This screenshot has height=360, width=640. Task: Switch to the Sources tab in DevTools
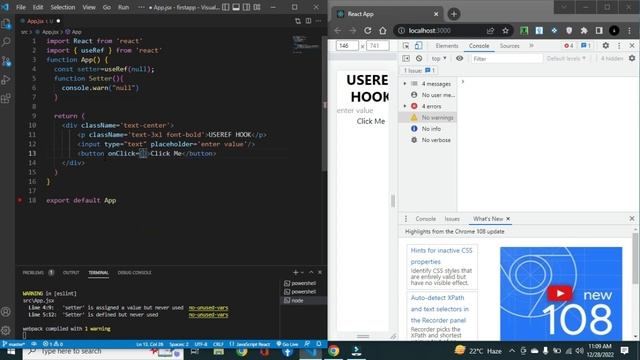tap(510, 46)
